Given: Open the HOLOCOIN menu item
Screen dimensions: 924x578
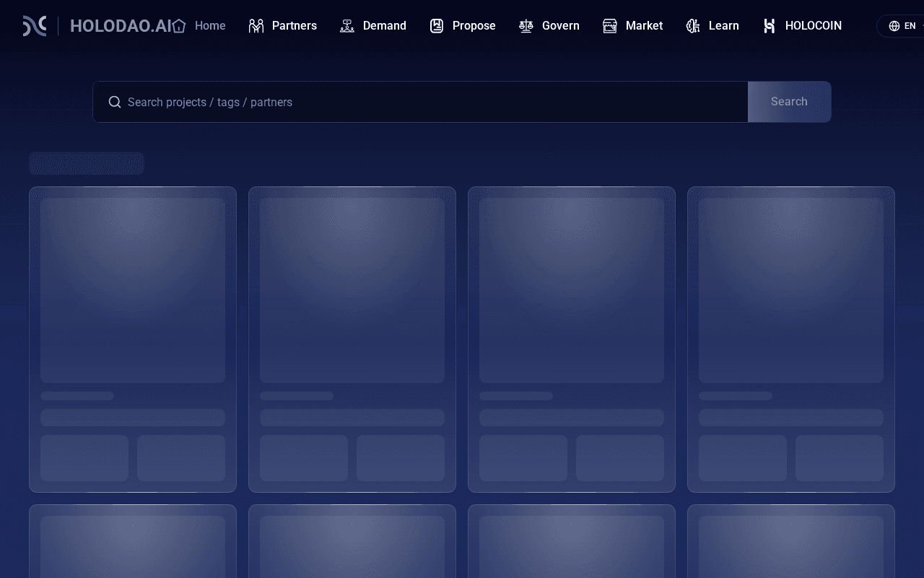Looking at the screenshot, I should 814,26.
